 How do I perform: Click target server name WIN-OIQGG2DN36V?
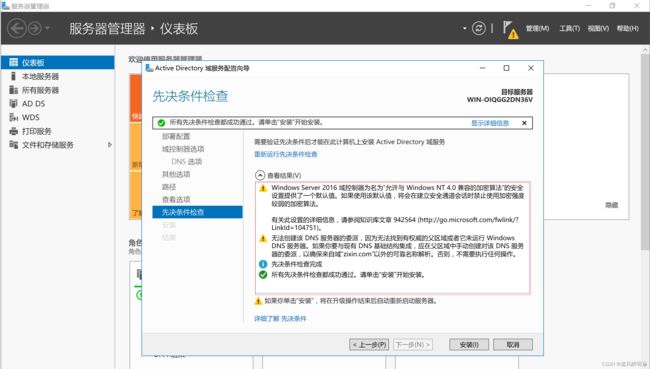pyautogui.click(x=500, y=100)
